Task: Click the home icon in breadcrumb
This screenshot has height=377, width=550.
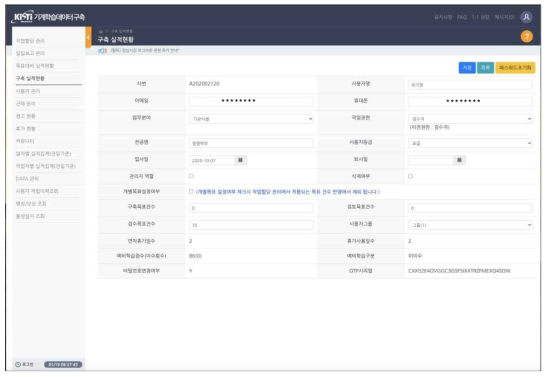Action: point(101,31)
